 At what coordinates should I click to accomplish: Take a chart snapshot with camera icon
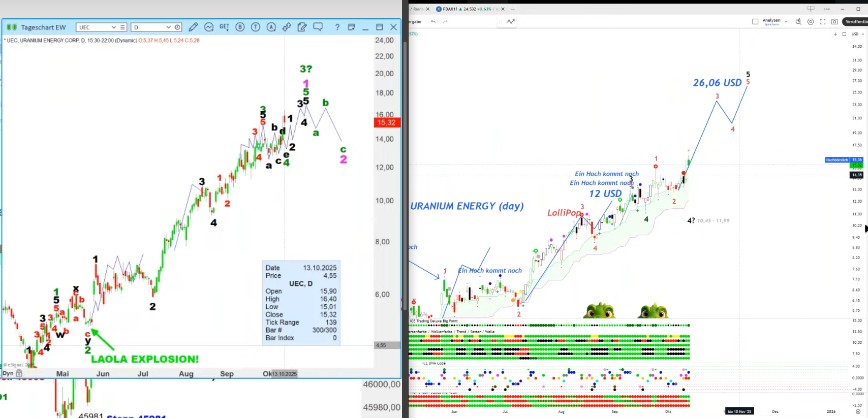[834, 21]
